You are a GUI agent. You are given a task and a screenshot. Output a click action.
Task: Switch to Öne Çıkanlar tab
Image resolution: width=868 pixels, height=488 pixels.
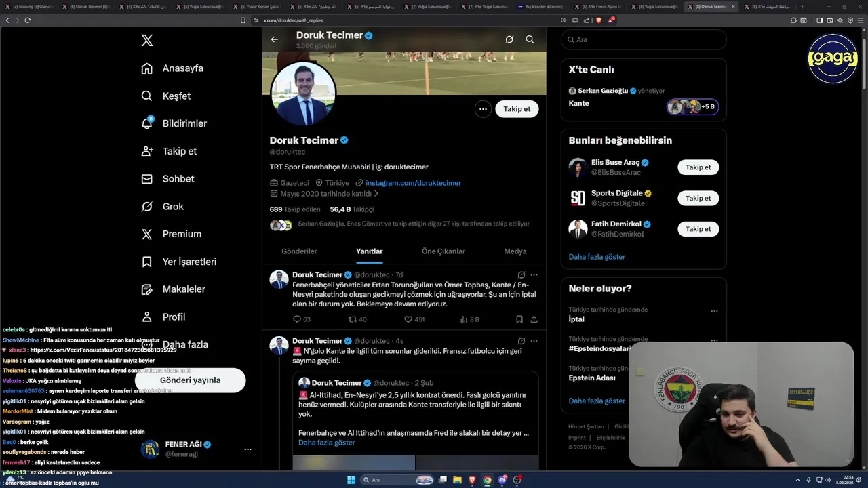point(443,251)
